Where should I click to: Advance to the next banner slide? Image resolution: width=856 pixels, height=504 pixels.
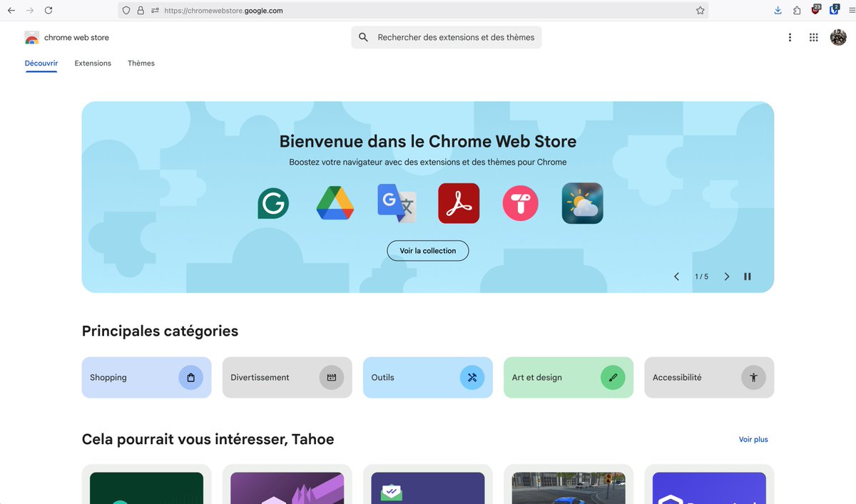726,276
